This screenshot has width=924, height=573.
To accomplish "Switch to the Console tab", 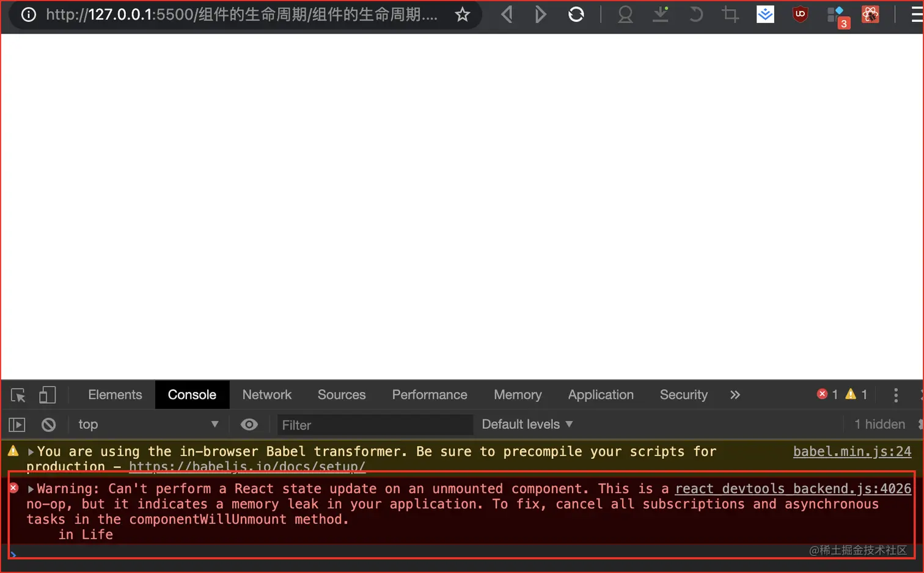I will click(x=192, y=395).
